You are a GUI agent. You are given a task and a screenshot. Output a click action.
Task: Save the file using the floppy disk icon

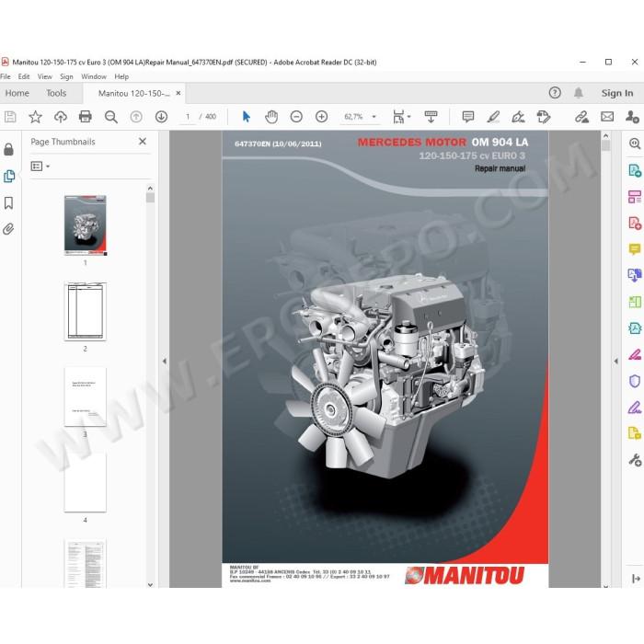click(10, 117)
